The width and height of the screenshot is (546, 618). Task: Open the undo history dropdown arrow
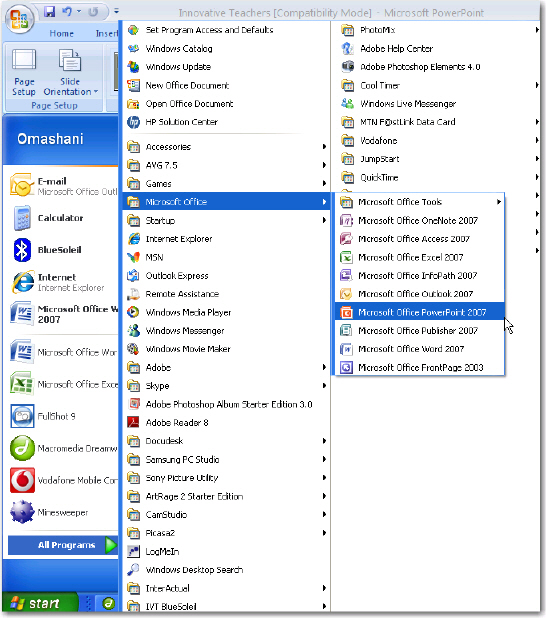coord(79,11)
